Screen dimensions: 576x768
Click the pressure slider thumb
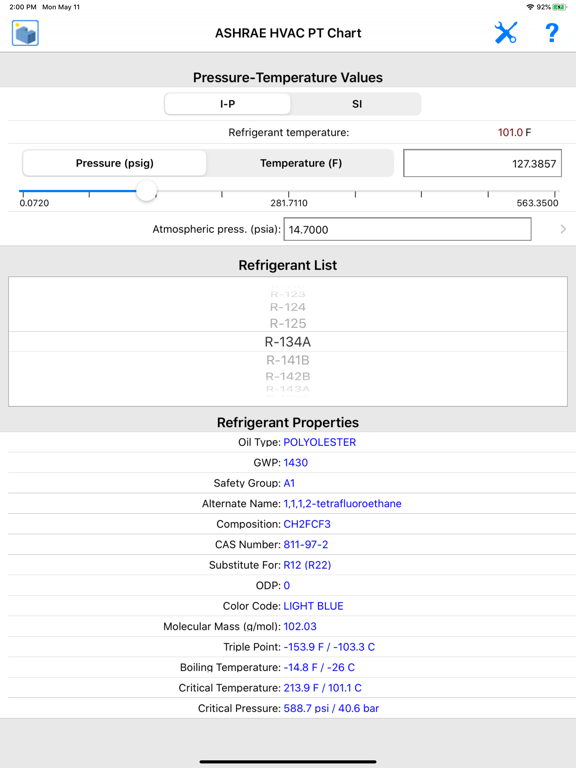(146, 191)
